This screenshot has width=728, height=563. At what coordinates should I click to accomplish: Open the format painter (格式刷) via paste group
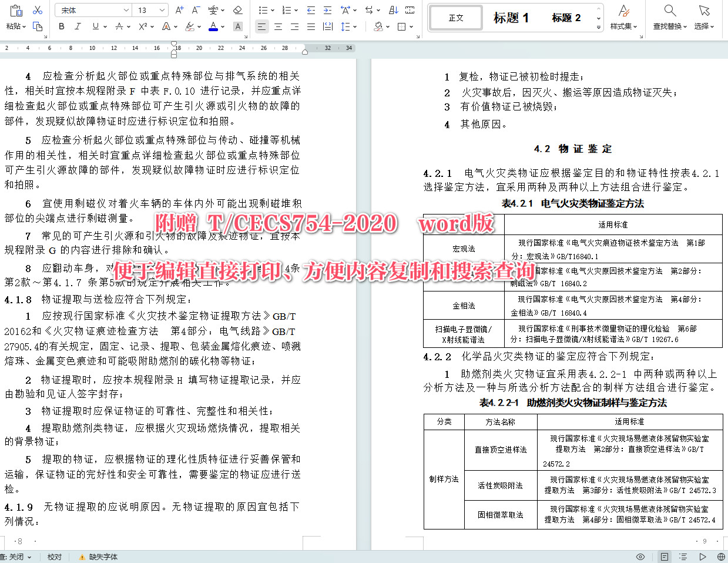pyautogui.click(x=38, y=26)
